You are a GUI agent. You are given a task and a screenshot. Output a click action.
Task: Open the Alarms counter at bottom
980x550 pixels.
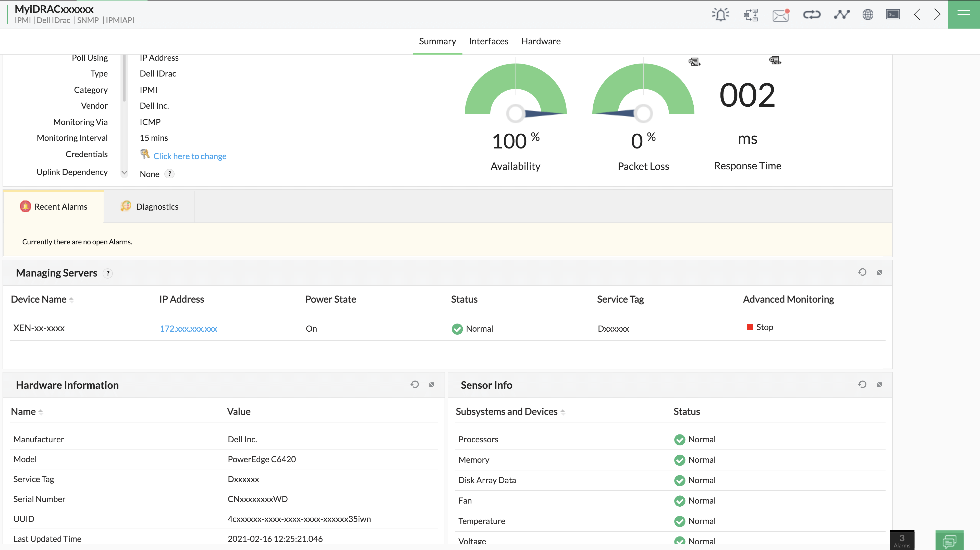click(x=902, y=540)
